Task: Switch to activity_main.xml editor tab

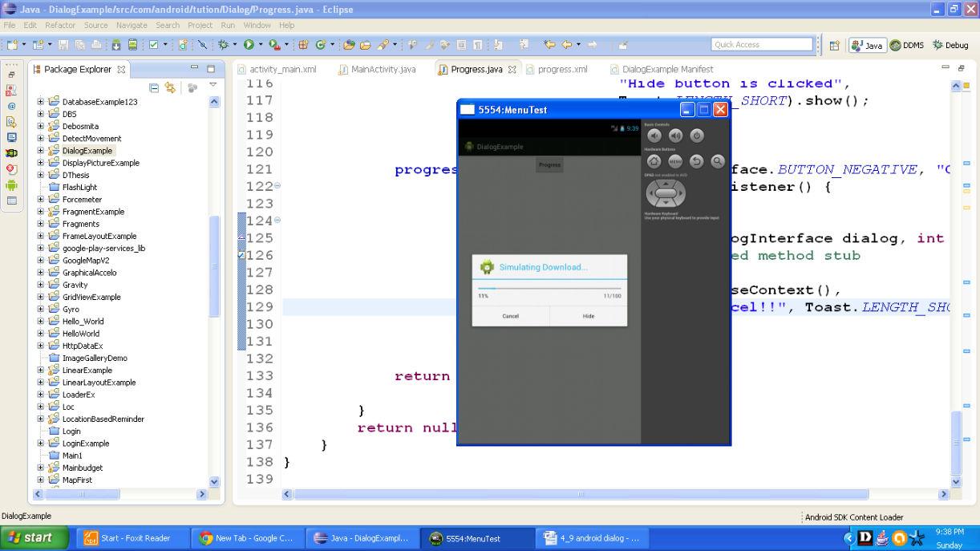Action: (276, 70)
